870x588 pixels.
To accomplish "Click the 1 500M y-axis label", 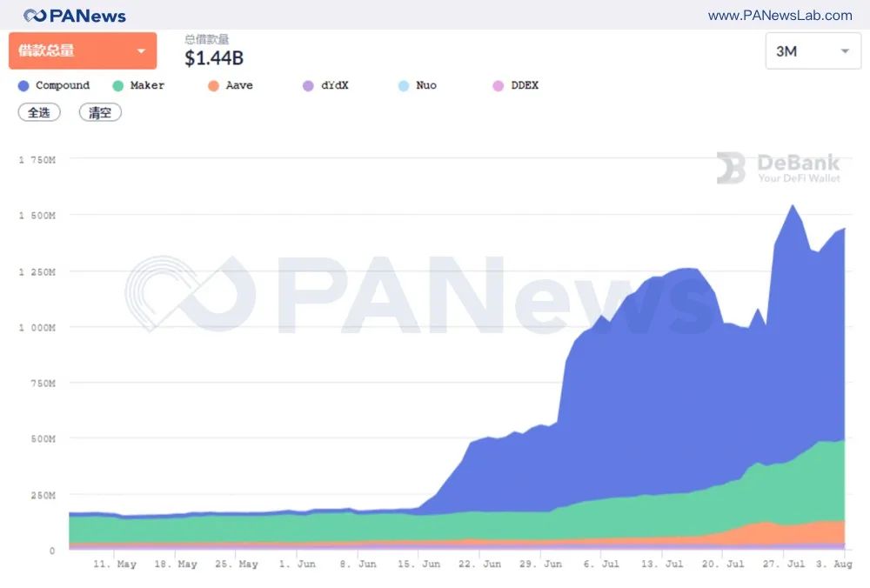I will click(37, 215).
